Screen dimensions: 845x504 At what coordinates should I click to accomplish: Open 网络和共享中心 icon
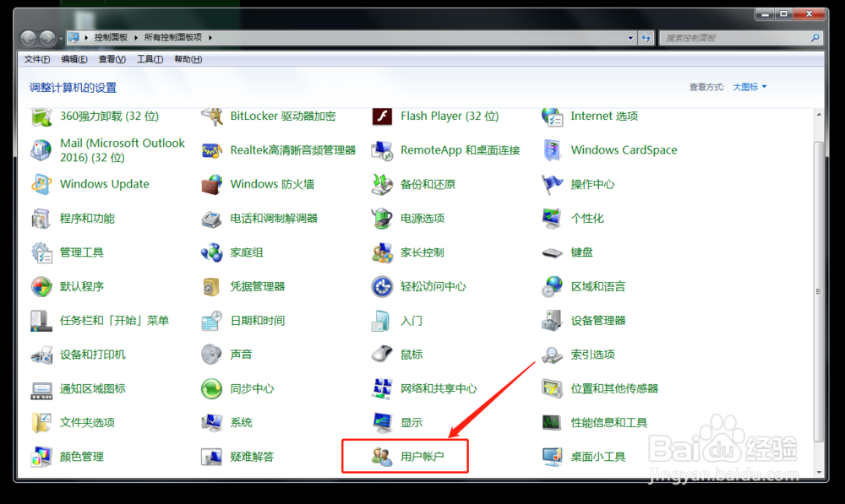point(382,389)
